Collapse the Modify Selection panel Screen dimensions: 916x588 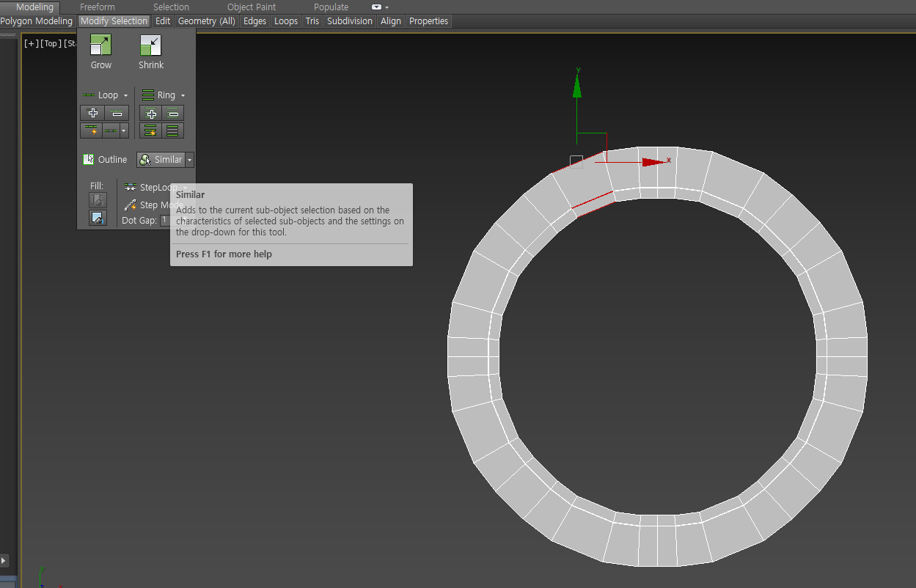pos(114,21)
